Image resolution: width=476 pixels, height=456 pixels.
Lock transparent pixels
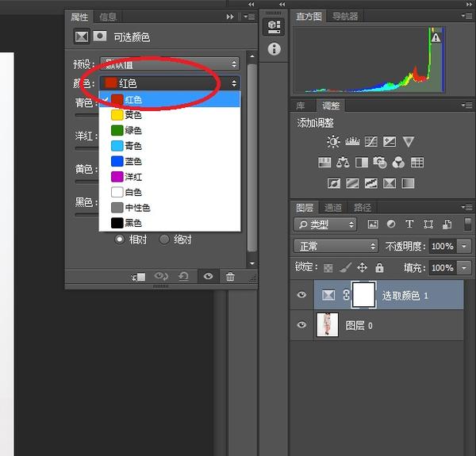pos(328,268)
